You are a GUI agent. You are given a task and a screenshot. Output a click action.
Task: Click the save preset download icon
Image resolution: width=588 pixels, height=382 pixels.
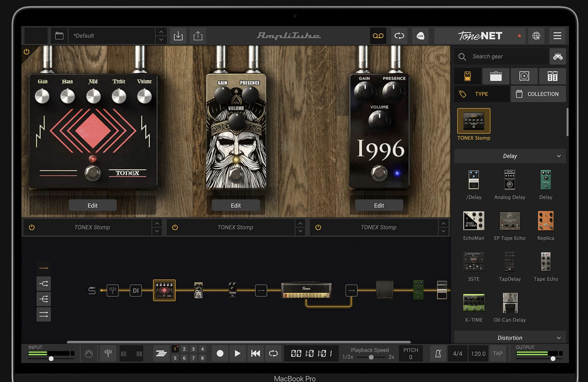tap(178, 36)
